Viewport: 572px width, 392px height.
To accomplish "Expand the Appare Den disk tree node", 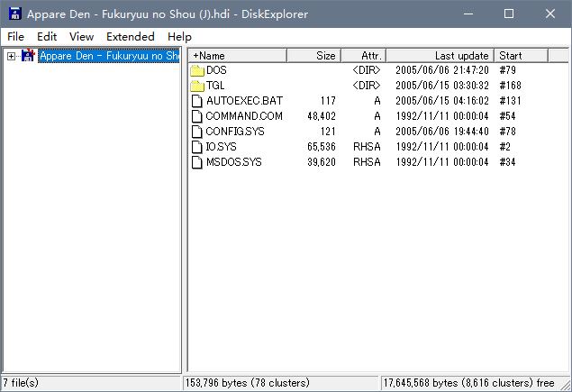I will [x=12, y=56].
